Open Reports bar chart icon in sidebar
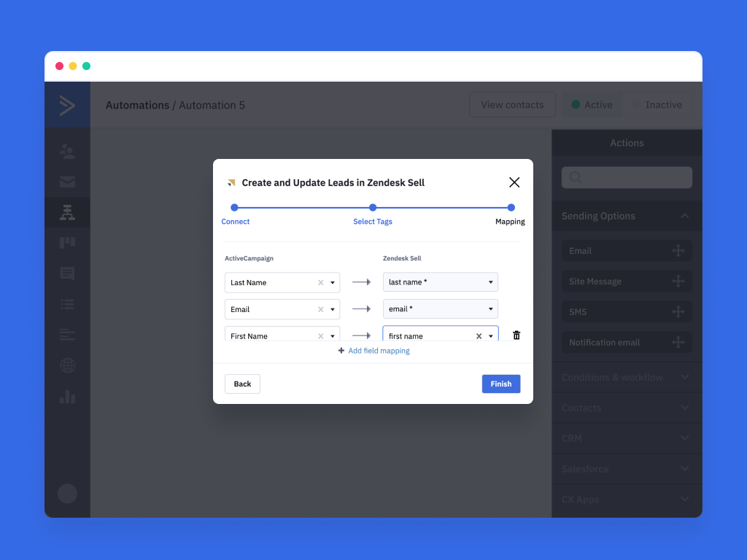This screenshot has width=747, height=560. click(x=67, y=397)
